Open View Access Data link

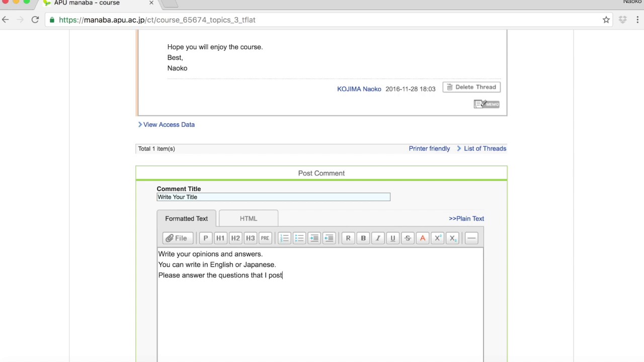click(x=169, y=125)
